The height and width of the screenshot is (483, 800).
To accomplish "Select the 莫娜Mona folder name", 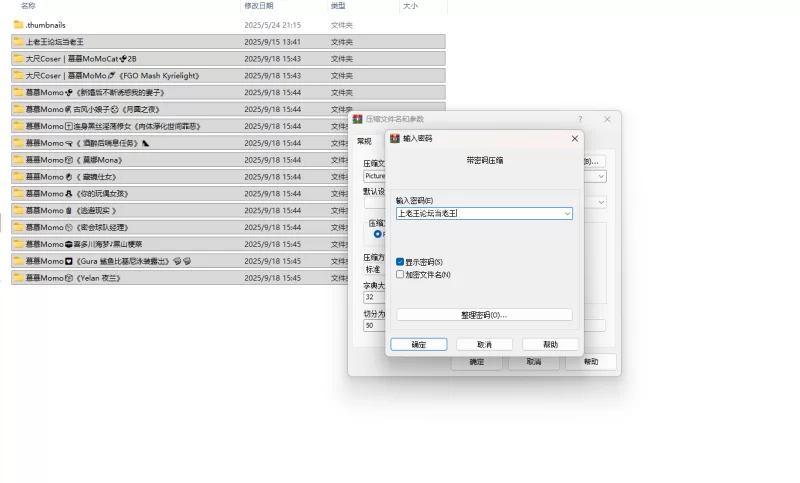I will tap(74, 159).
